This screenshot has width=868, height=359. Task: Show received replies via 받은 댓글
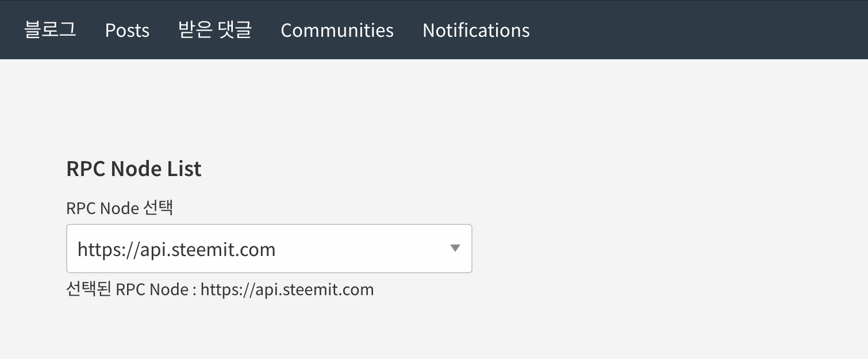pyautogui.click(x=215, y=30)
